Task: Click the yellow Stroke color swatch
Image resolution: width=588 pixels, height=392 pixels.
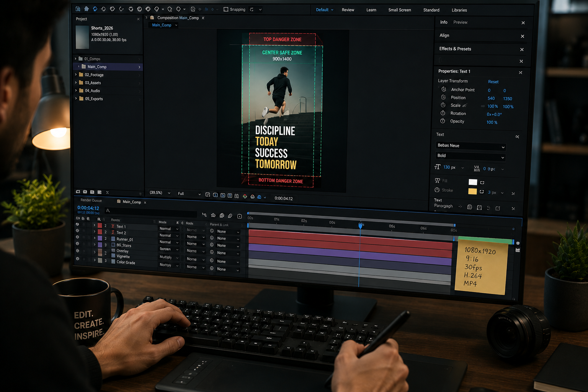Action: [472, 191]
